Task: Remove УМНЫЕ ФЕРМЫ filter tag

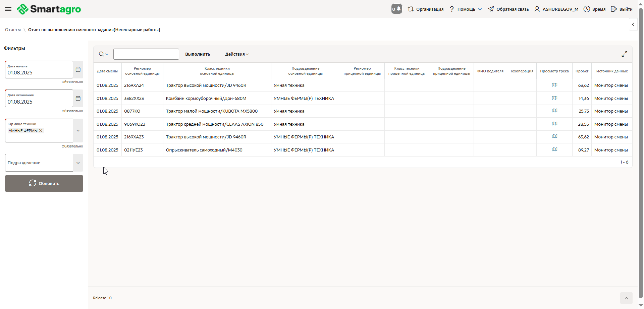Action: [41, 131]
